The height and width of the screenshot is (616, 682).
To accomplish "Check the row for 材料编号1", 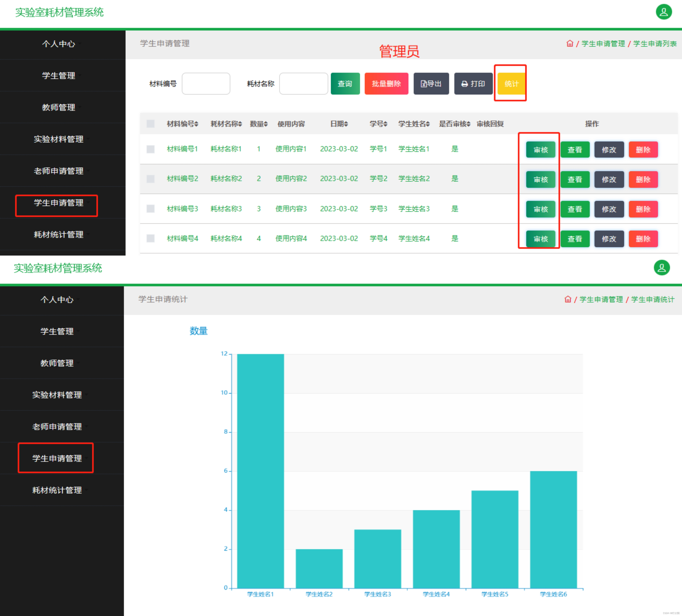I will pyautogui.click(x=151, y=149).
